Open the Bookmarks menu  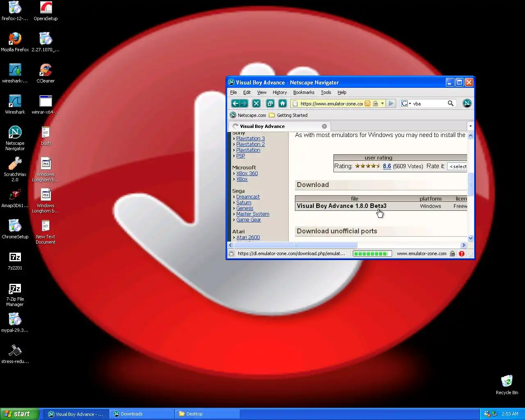(304, 92)
